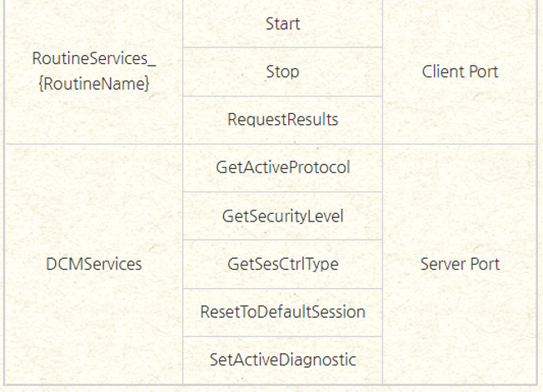
Task: Click the word Server in Server Port
Action: coord(441,264)
